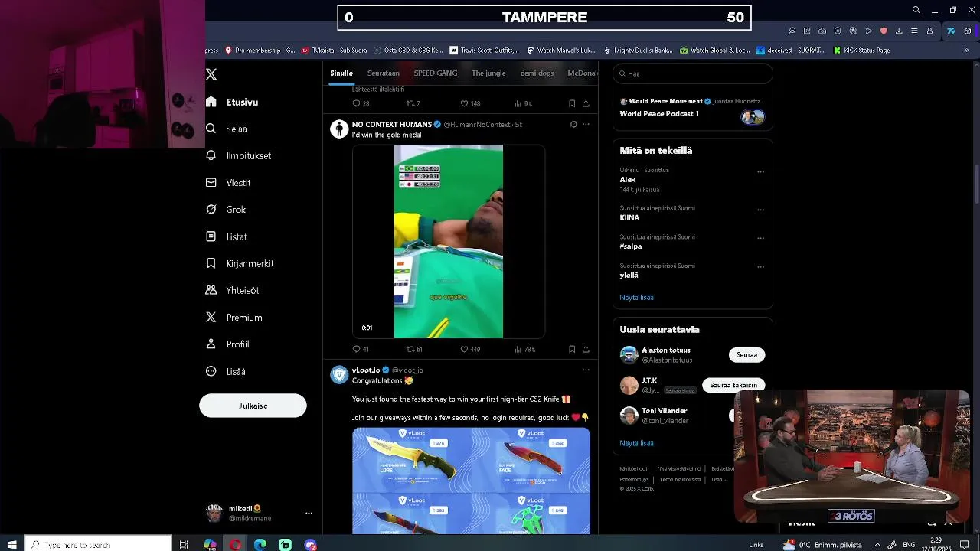Image resolution: width=980 pixels, height=551 pixels.
Task: Open options for KIINA trend
Action: pyautogui.click(x=760, y=210)
